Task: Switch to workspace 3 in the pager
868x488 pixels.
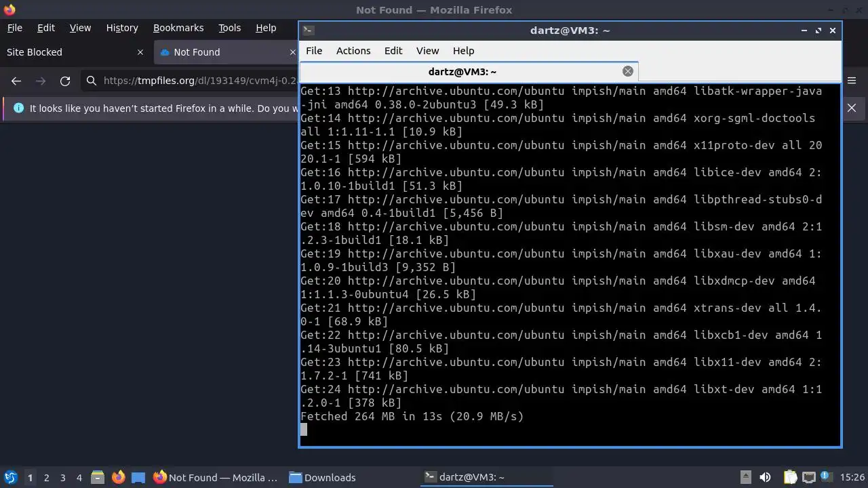Action: coord(62,477)
